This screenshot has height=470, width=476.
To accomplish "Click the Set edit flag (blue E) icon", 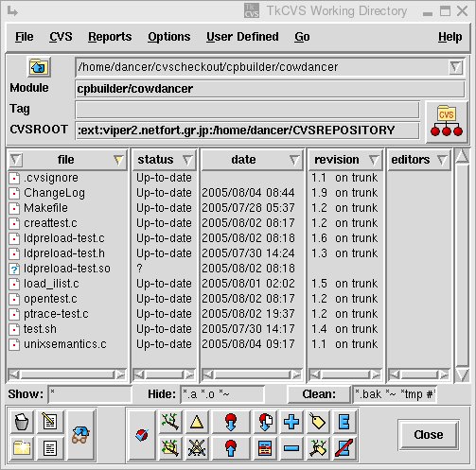I will pyautogui.click(x=344, y=422).
